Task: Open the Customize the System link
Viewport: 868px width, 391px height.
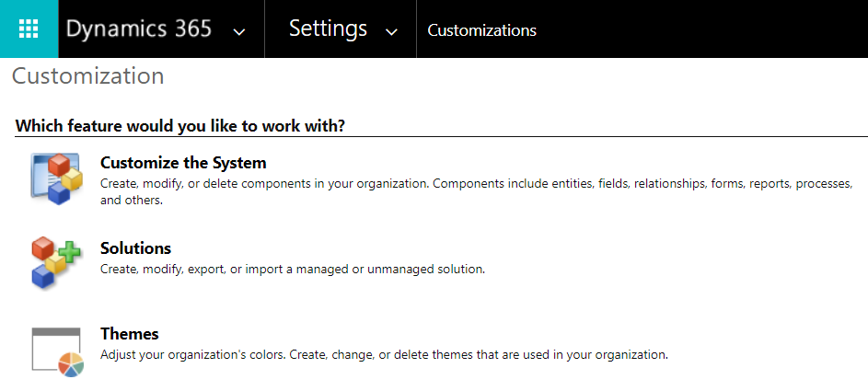Action: click(183, 163)
